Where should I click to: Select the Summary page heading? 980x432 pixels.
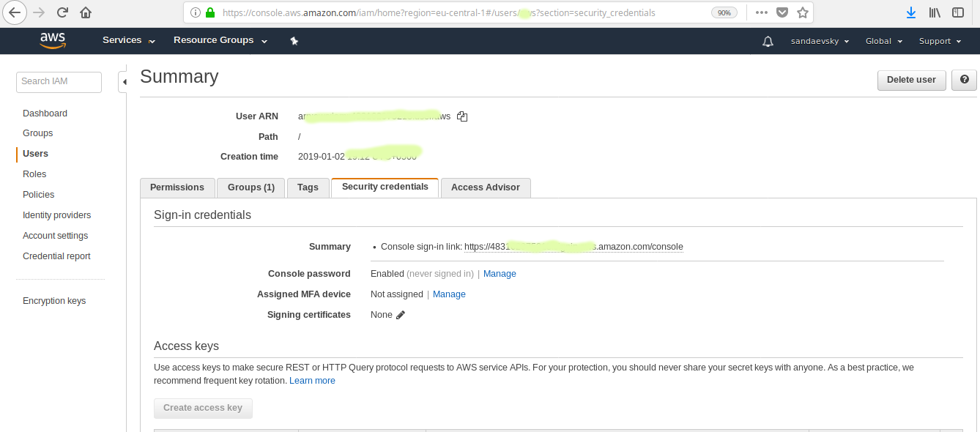[179, 77]
